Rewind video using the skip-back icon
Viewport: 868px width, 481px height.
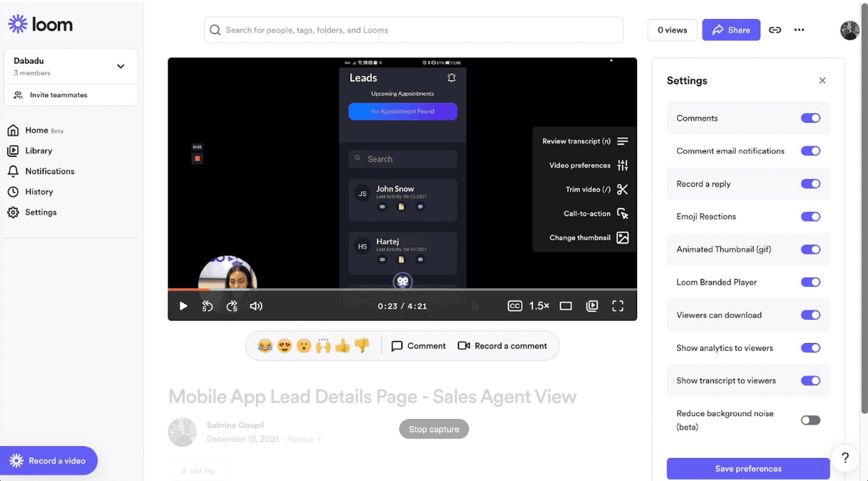[207, 306]
